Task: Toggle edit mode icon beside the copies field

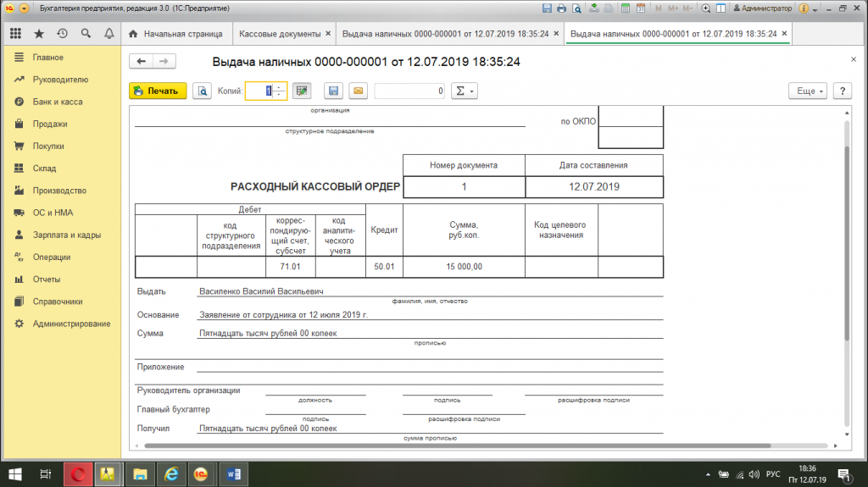Action: tap(302, 91)
